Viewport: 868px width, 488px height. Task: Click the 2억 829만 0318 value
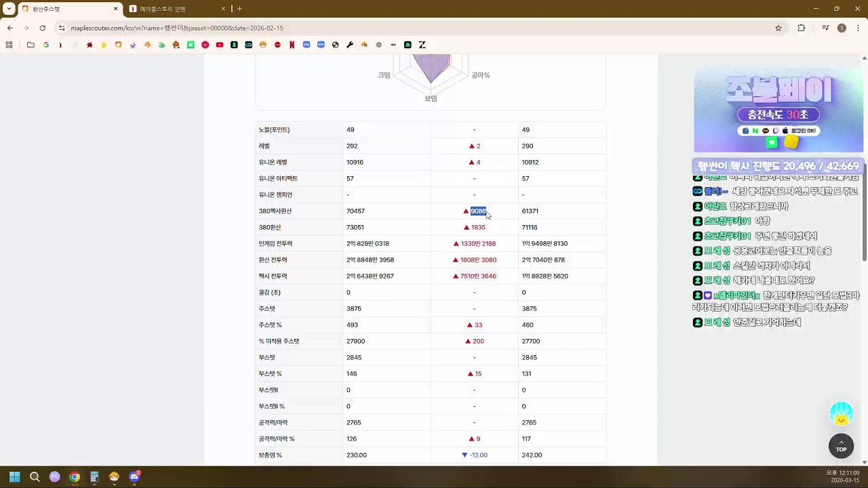368,243
